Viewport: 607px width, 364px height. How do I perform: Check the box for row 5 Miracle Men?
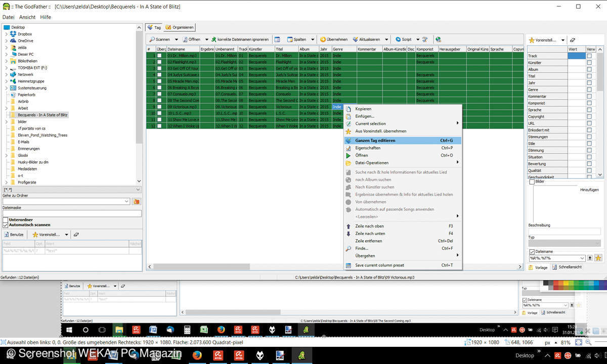pyautogui.click(x=159, y=81)
